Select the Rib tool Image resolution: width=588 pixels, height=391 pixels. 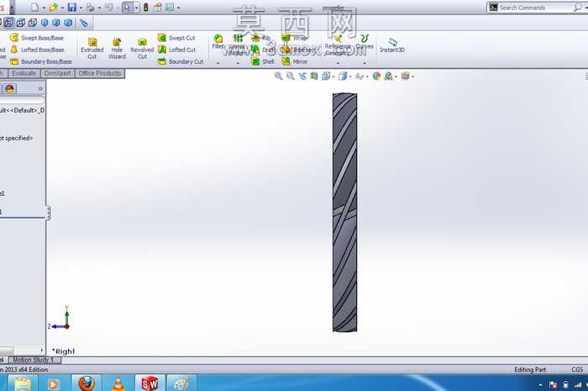tap(260, 38)
